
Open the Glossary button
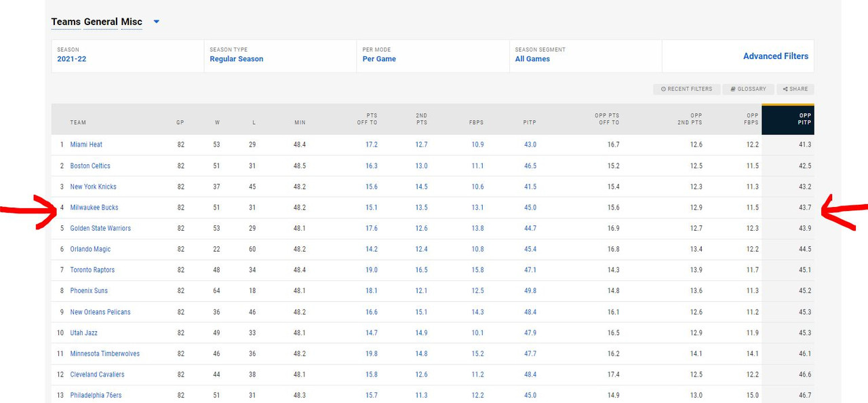[748, 89]
